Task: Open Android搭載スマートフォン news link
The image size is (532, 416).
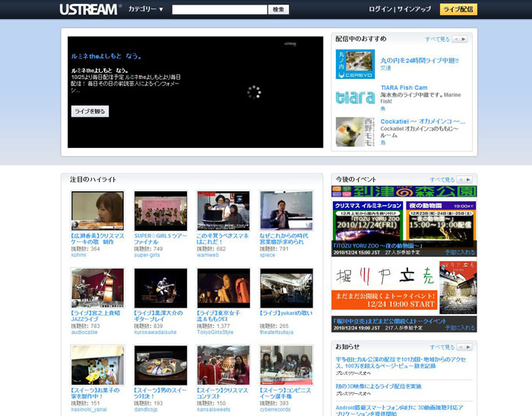Action: (x=399, y=410)
